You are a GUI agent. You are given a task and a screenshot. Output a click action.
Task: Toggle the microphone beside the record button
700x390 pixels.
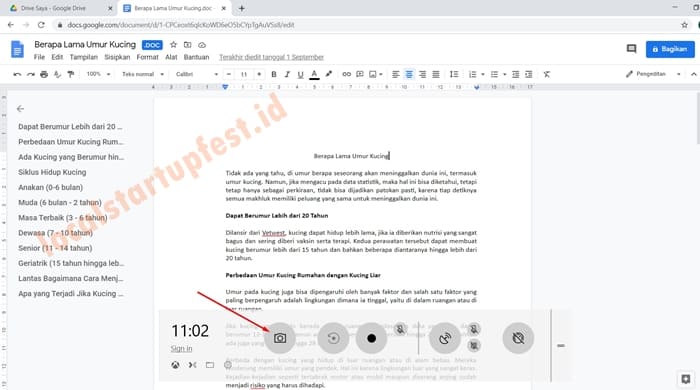(400, 329)
